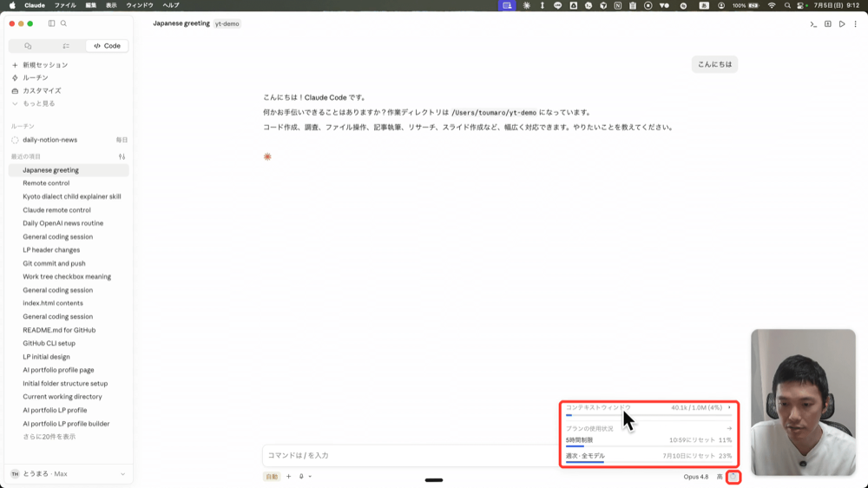Expand the コンテキストウィンドウ detail arrow
The height and width of the screenshot is (488, 868).
click(x=729, y=408)
